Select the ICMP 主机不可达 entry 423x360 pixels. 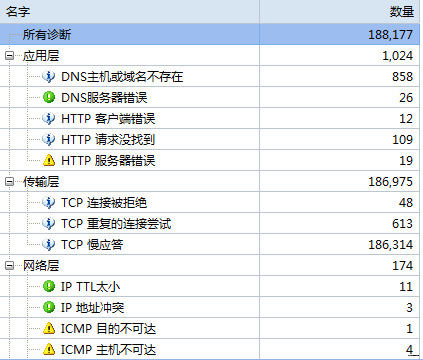[108, 350]
